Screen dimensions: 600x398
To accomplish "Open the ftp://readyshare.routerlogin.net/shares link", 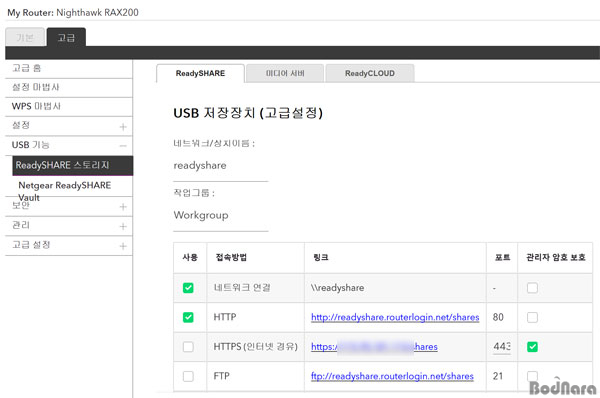I will coord(392,376).
